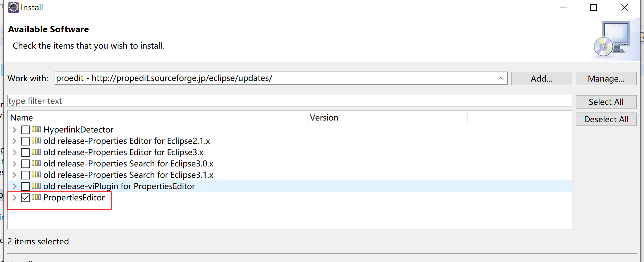
Task: Expand the HyperlinkDetector tree node
Action: [14, 130]
